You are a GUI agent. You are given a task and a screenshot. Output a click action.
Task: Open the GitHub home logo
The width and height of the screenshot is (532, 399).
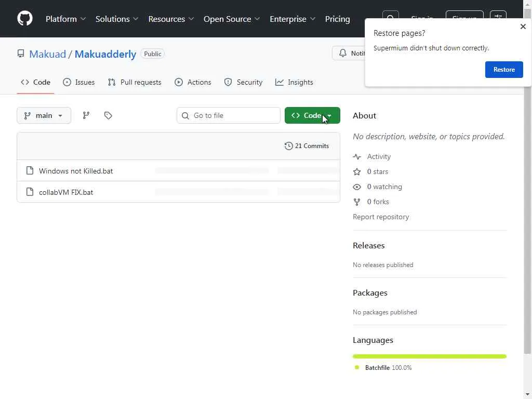tap(25, 18)
